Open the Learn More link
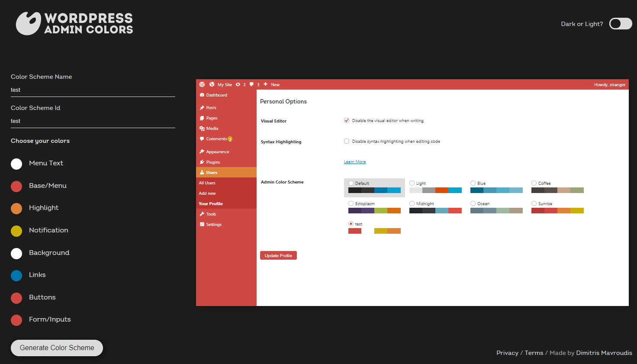 coord(354,161)
